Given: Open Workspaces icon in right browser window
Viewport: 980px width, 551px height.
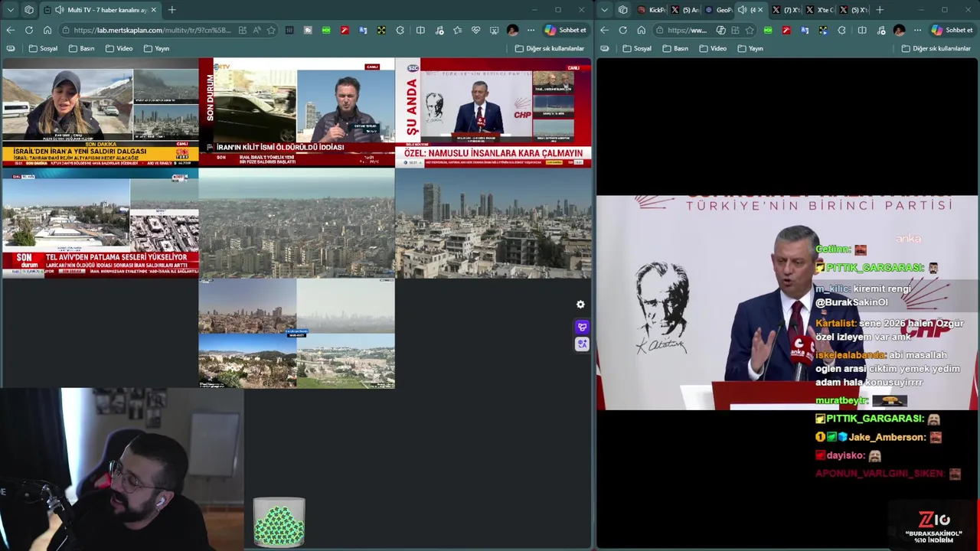Looking at the screenshot, I should coord(623,10).
